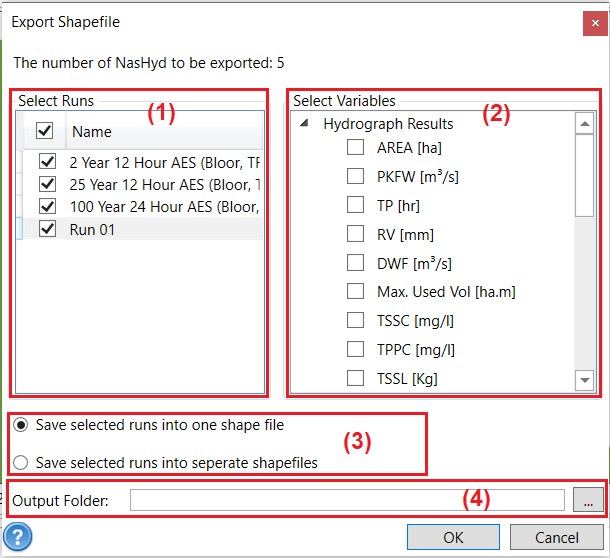Enable the AREA [ha] variable checkbox

pos(355,148)
